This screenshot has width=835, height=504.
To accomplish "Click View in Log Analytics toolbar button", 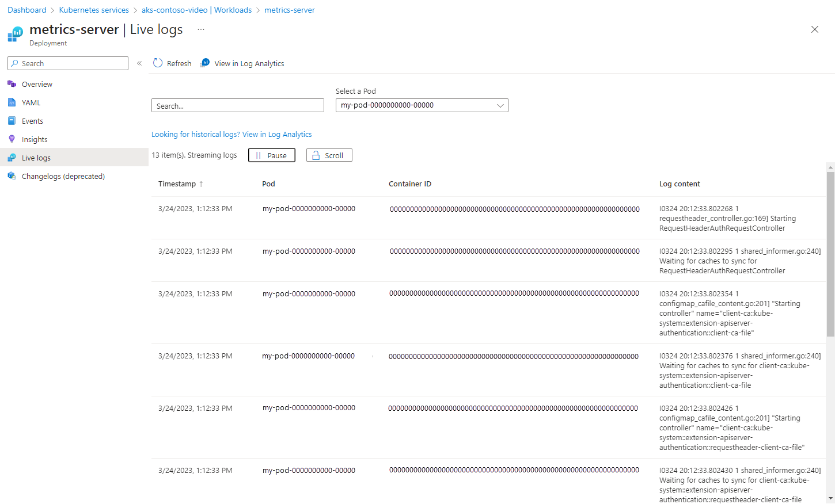I will [242, 63].
